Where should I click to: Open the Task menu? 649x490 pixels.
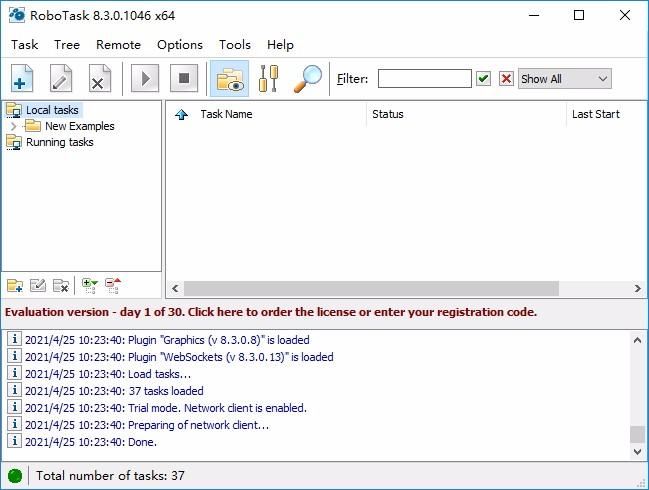pos(24,45)
